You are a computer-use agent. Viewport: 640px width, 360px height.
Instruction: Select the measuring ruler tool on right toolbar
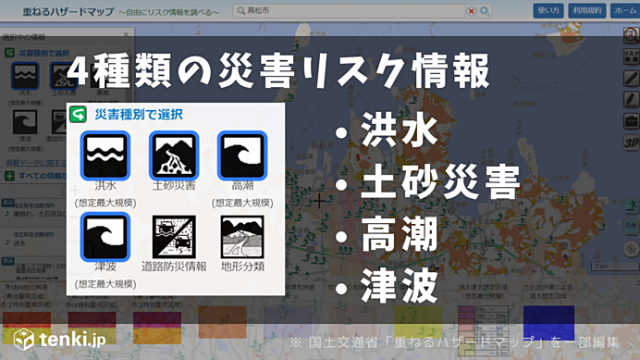[x=631, y=78]
